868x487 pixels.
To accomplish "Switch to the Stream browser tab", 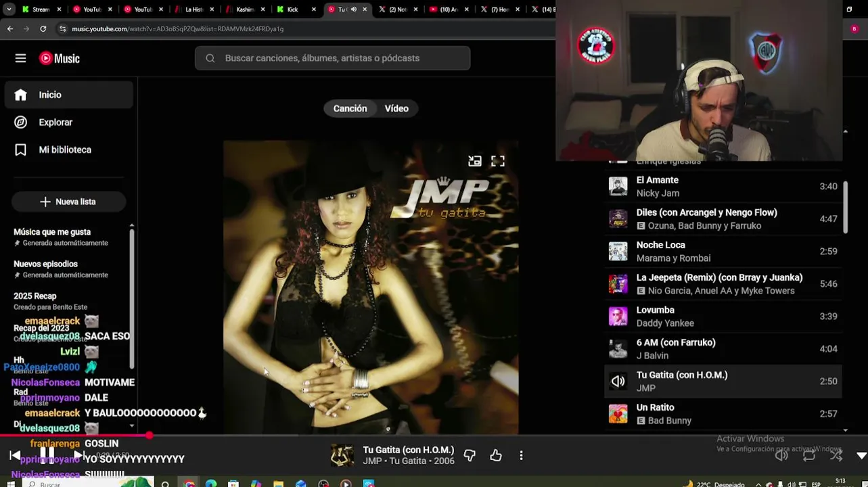I will click(x=41, y=9).
